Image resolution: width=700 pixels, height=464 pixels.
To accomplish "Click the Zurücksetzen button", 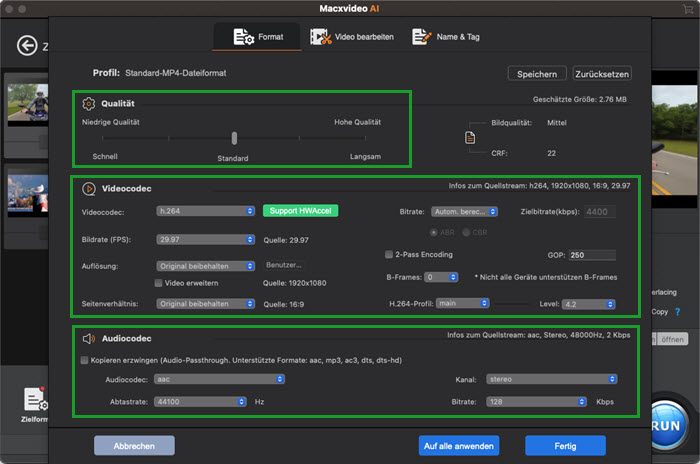I will pos(602,74).
